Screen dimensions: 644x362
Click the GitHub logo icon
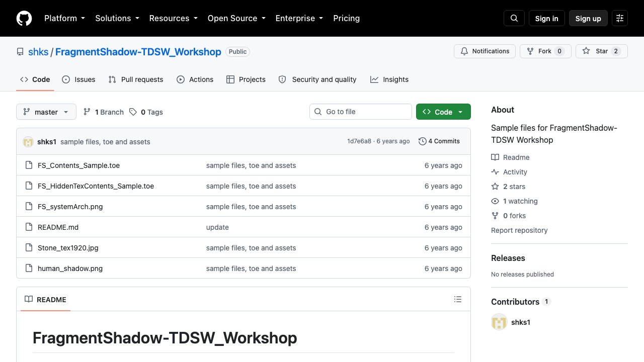(24, 18)
